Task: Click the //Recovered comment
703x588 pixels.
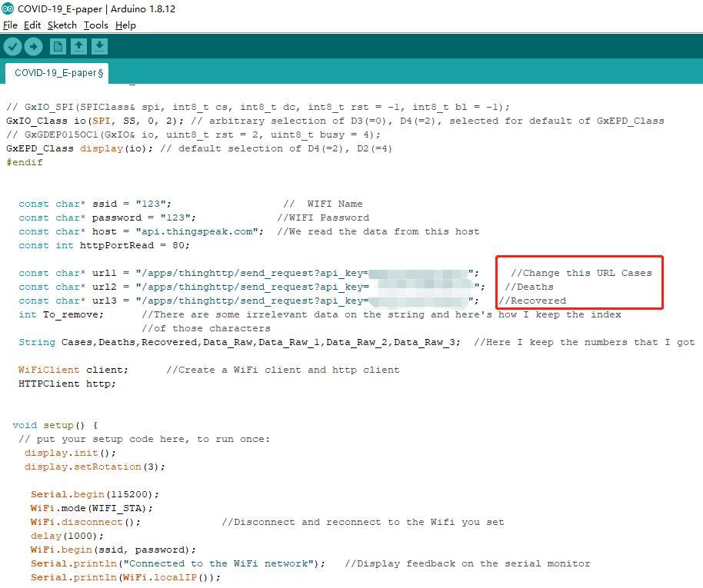Action: point(532,301)
